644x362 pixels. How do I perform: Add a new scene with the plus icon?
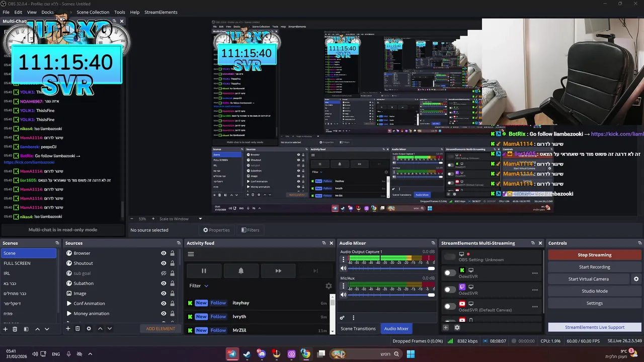click(6, 329)
